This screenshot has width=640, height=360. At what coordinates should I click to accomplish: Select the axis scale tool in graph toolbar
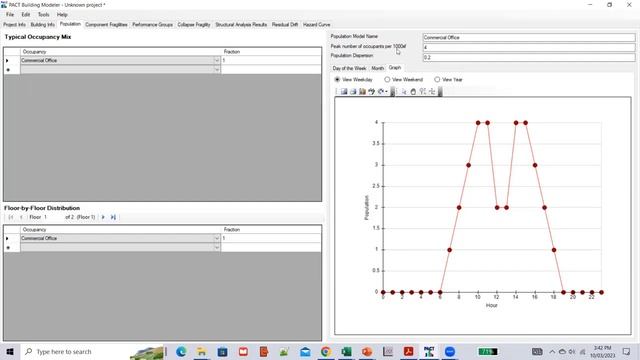[432, 91]
